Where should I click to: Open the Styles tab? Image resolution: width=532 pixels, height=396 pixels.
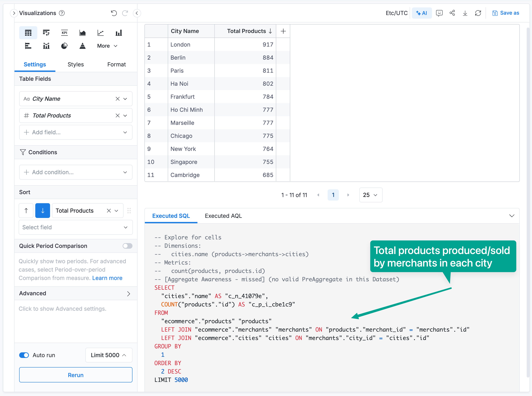point(76,65)
